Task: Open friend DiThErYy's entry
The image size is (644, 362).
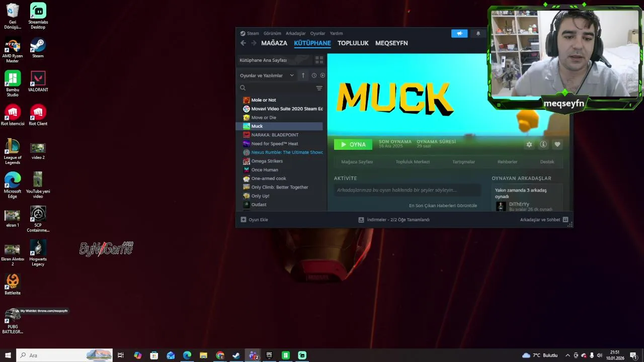Action: tap(526, 206)
